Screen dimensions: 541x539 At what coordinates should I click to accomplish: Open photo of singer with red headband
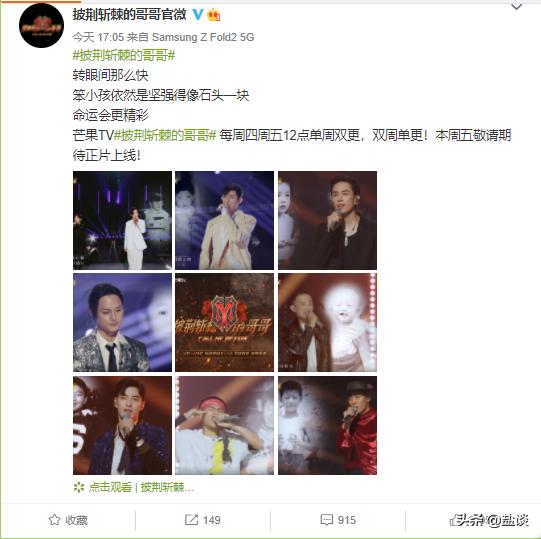point(224,425)
